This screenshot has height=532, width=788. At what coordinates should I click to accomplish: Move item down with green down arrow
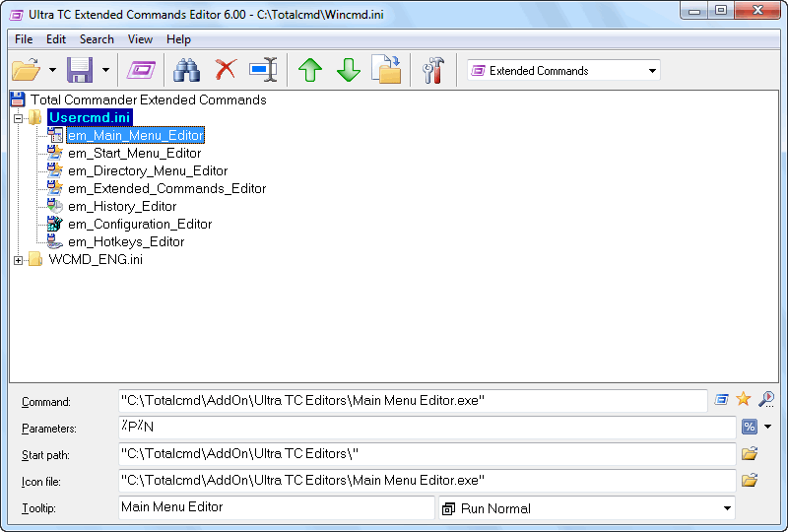349,70
